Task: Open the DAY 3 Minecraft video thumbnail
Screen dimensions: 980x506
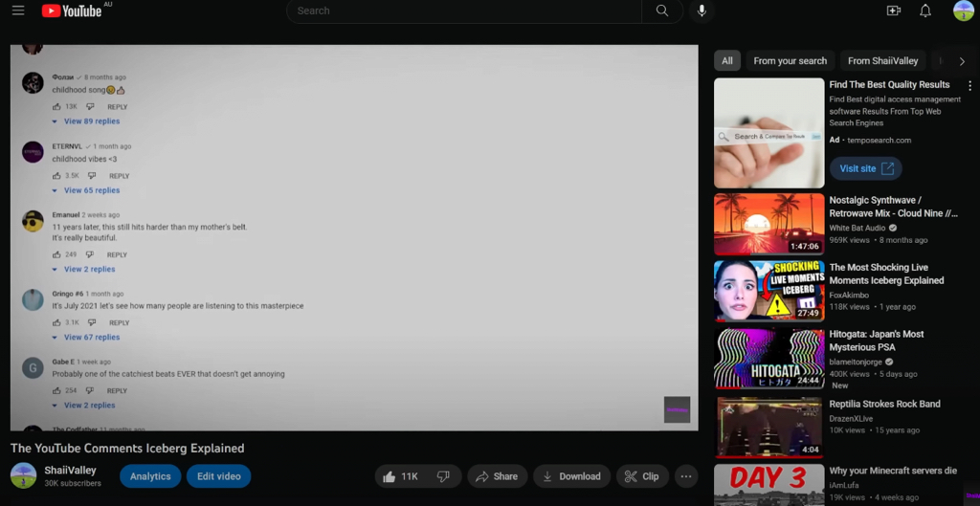Action: 769,485
